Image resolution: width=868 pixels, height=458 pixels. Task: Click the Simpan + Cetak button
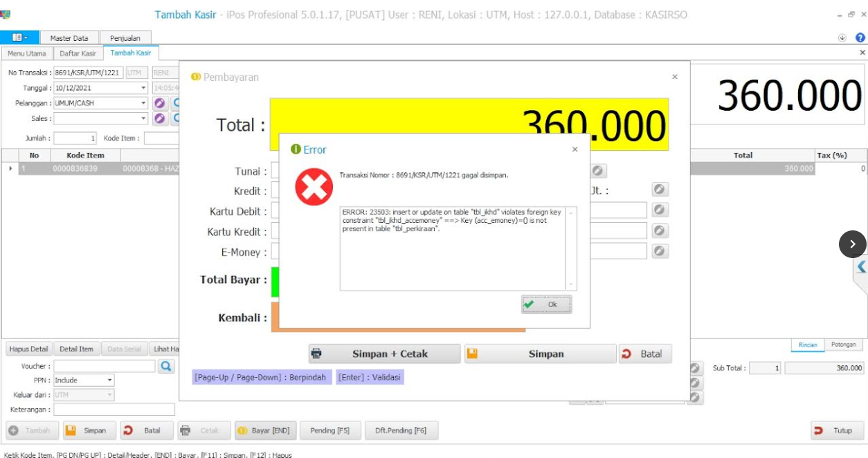click(x=384, y=354)
